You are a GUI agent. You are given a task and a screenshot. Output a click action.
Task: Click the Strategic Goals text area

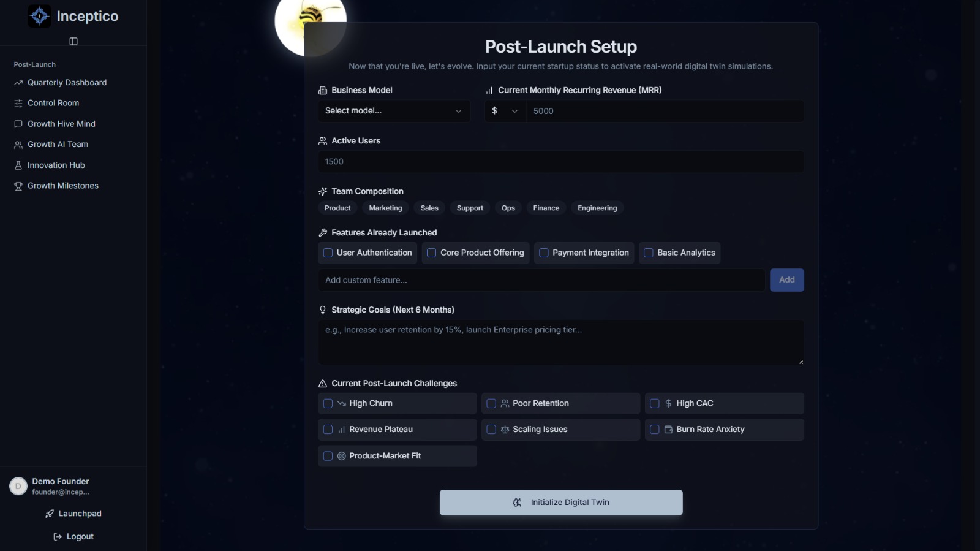click(x=561, y=342)
